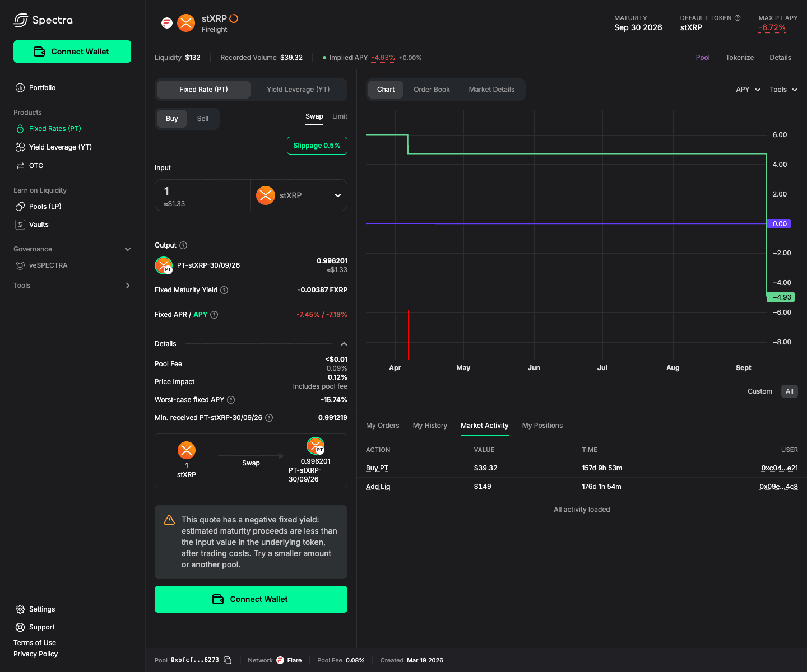Choose Swap order type
807x672 pixels.
[314, 116]
